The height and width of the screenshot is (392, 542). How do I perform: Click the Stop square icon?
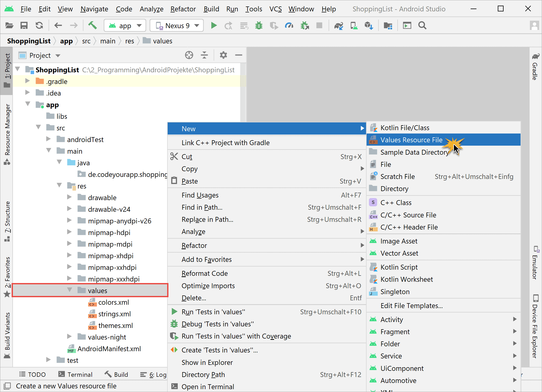319,25
